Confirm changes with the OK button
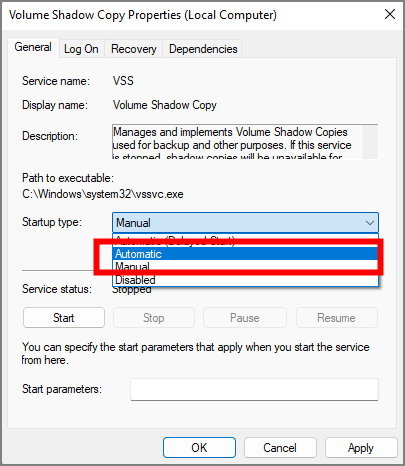 (x=199, y=448)
